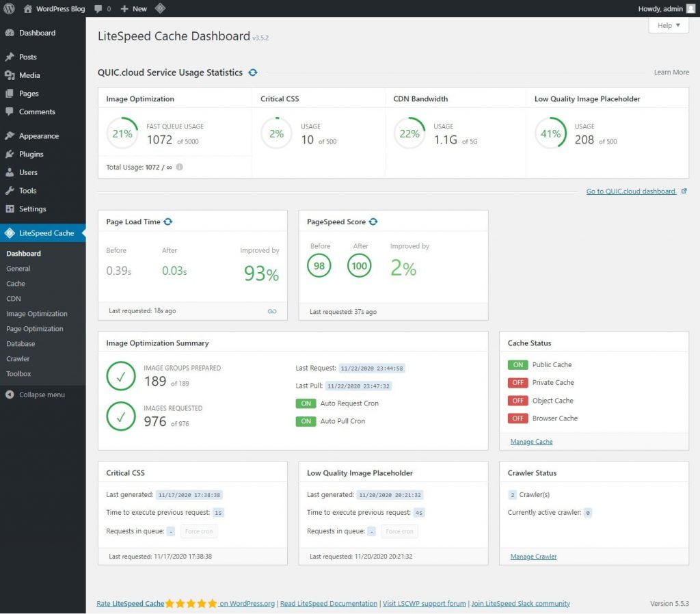Toggle Public Cache ON badge
Viewport: 700px width, 614px height.
pyautogui.click(x=518, y=365)
